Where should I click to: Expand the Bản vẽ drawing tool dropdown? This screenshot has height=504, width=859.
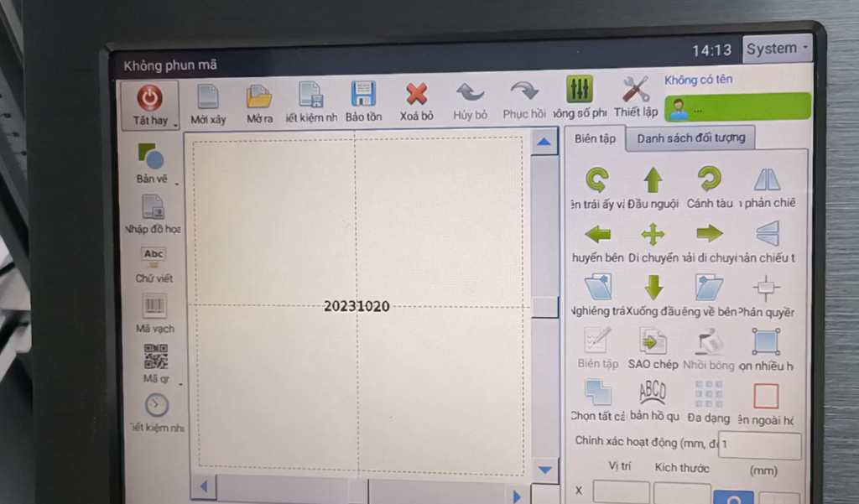177,181
